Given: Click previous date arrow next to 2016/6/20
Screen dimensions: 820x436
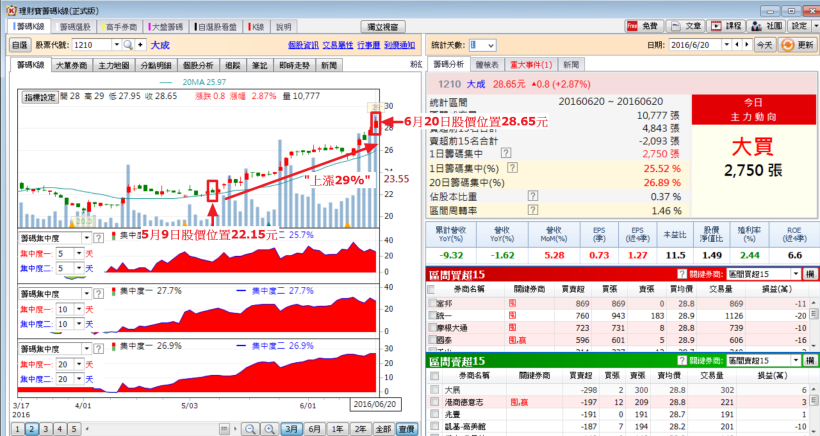Looking at the screenshot, I should pos(737,45).
